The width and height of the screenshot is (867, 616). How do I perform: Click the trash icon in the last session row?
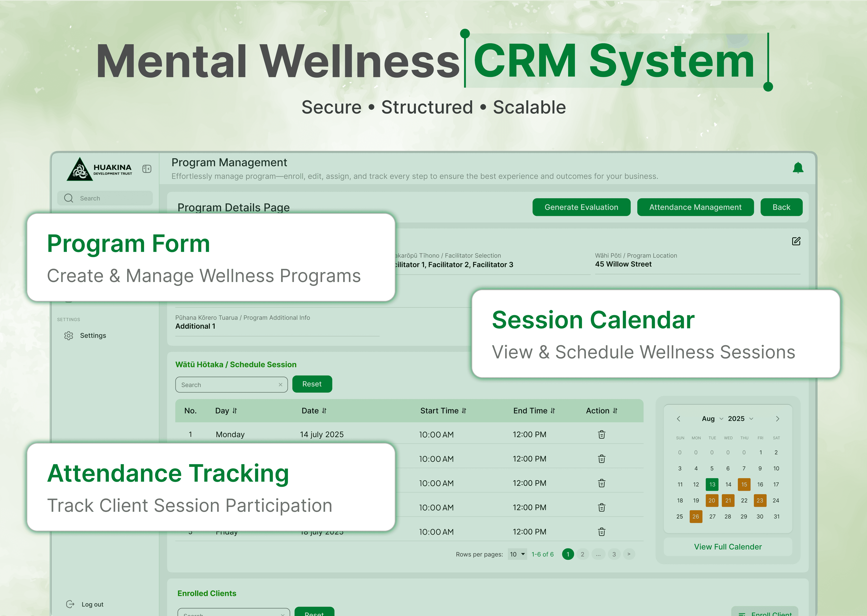click(601, 532)
